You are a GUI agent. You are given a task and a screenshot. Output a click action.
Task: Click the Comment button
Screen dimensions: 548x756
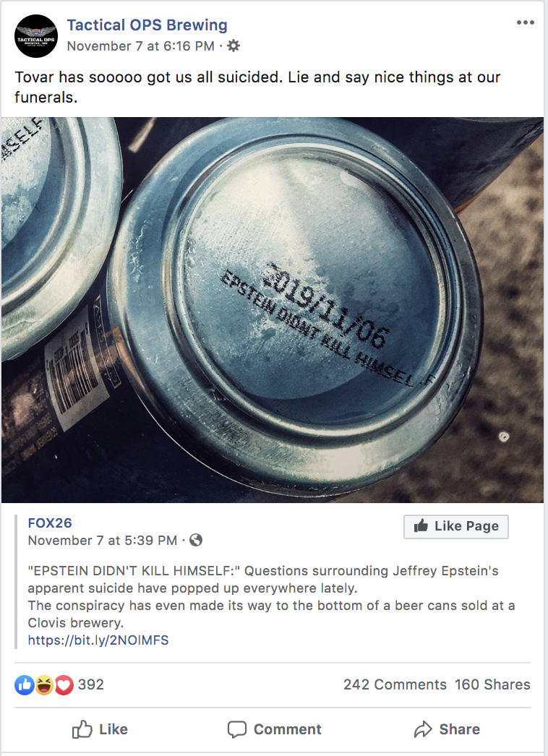pos(274,729)
